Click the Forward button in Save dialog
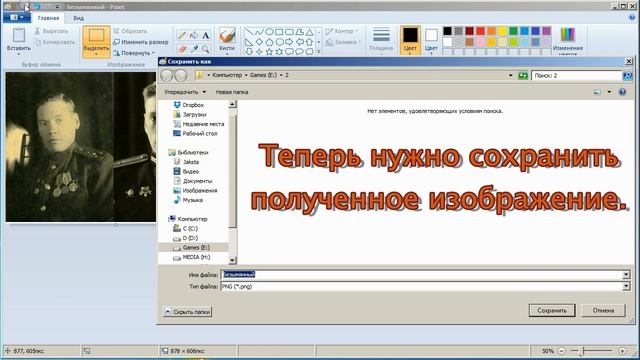 pyautogui.click(x=180, y=76)
